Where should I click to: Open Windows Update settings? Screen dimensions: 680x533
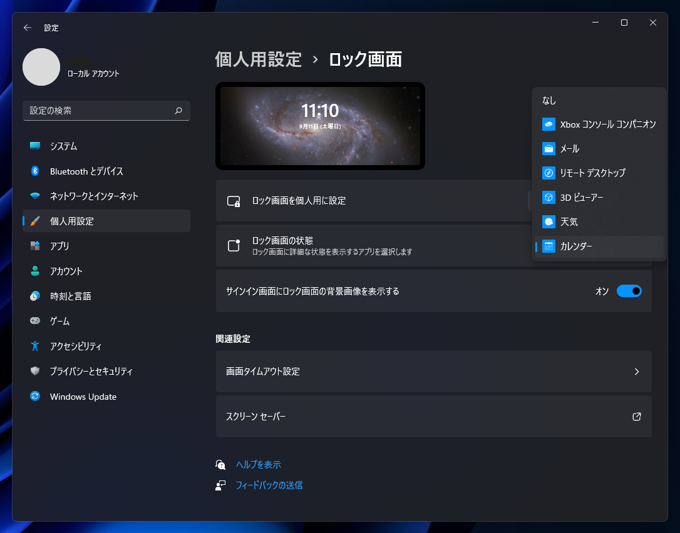(106, 396)
